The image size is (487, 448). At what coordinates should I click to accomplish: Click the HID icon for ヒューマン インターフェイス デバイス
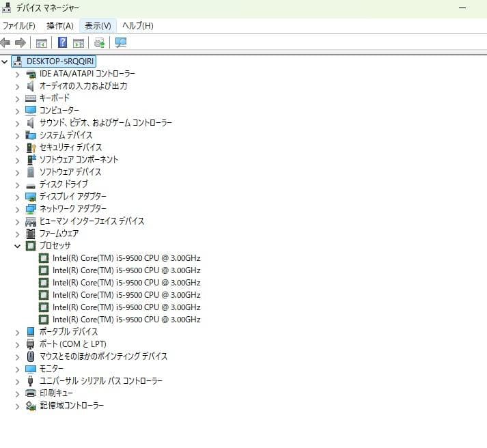31,221
